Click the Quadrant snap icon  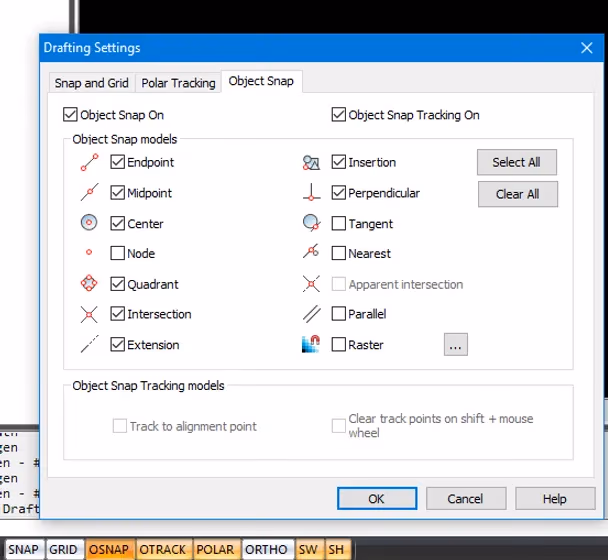tap(89, 283)
